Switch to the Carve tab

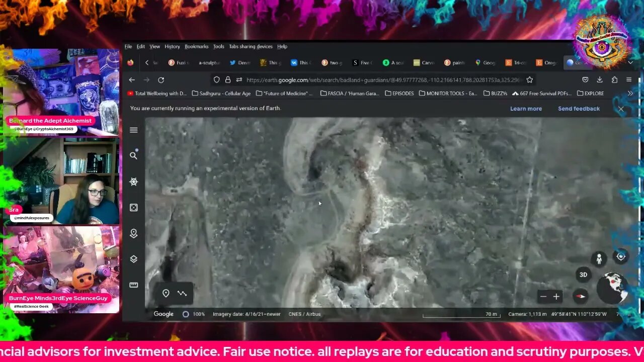click(425, 63)
